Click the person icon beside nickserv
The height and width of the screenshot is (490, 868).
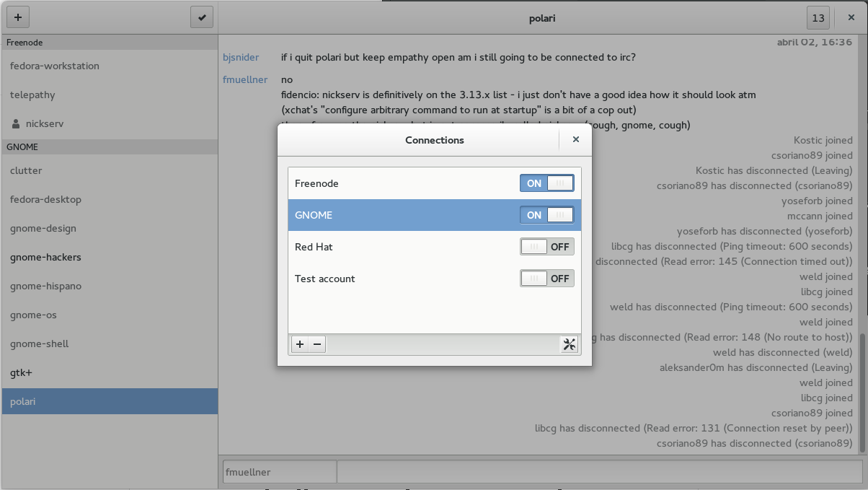16,123
